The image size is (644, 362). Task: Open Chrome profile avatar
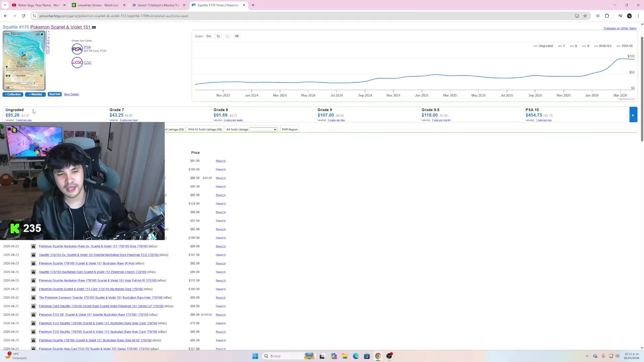coord(629,16)
